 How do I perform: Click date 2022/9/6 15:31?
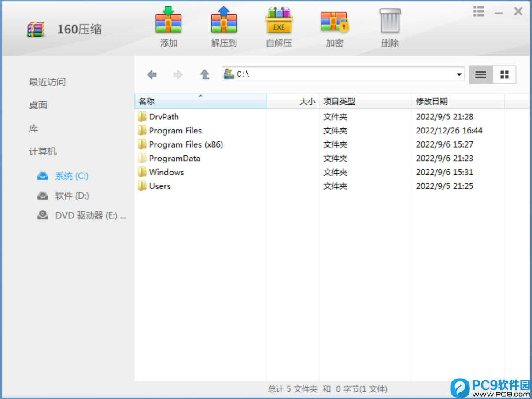click(x=444, y=172)
